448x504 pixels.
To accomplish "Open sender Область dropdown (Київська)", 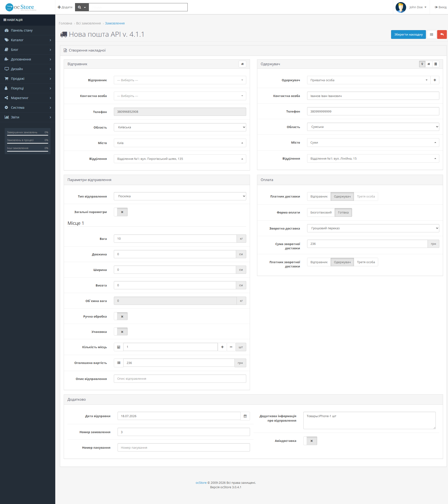I will point(180,127).
